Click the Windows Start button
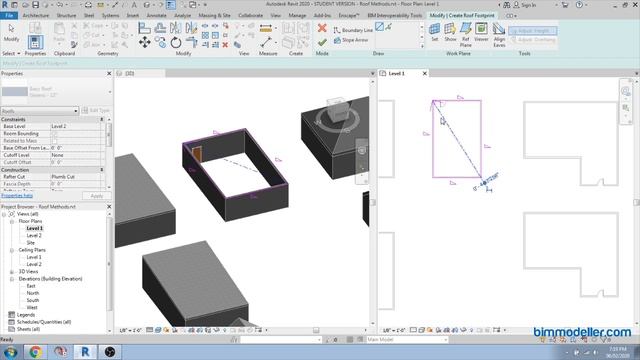This screenshot has height=360, width=640. click(x=10, y=352)
